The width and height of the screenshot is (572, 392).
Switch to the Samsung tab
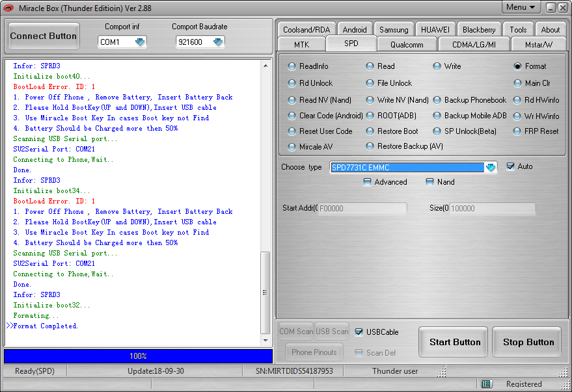click(x=394, y=29)
